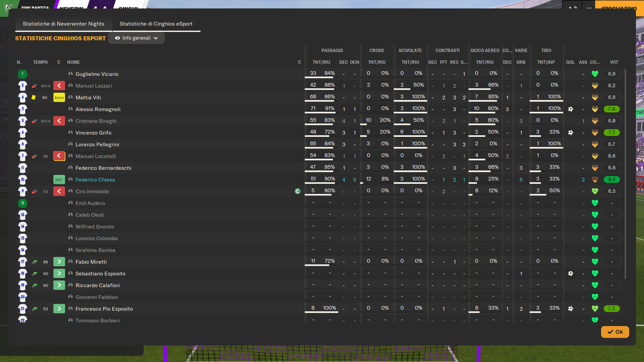Click the TEMPO column header
Screen dimensions: 644x362
[x=40, y=62]
